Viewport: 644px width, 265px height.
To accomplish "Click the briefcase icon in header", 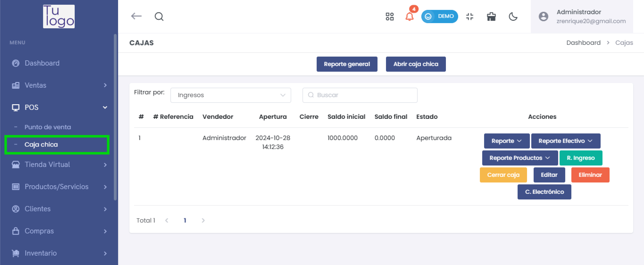I will pos(491,17).
